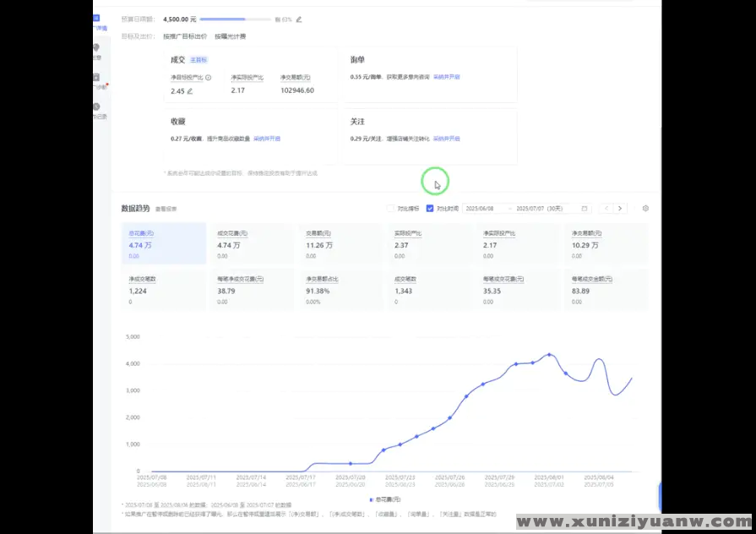Click the edit pencil beside budget 63% usage

pos(298,19)
